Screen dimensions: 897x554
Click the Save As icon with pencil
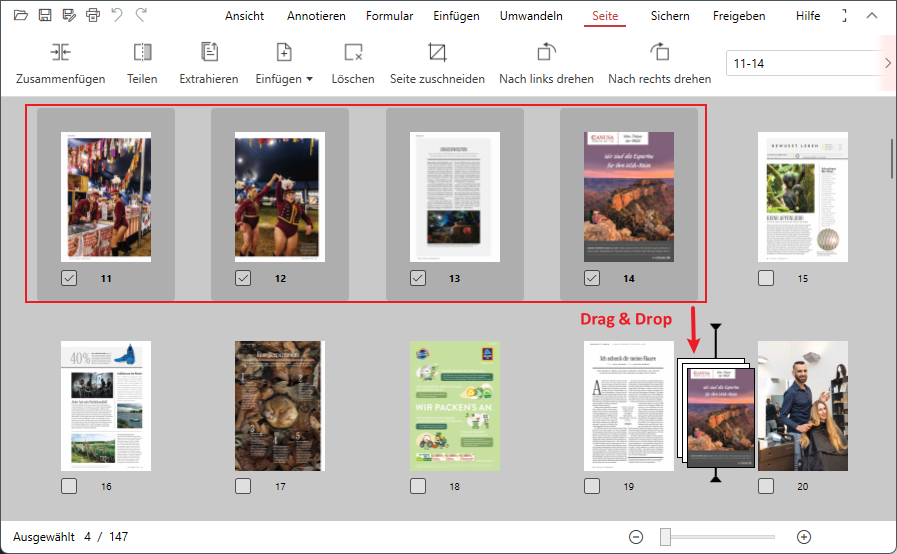pyautogui.click(x=69, y=15)
